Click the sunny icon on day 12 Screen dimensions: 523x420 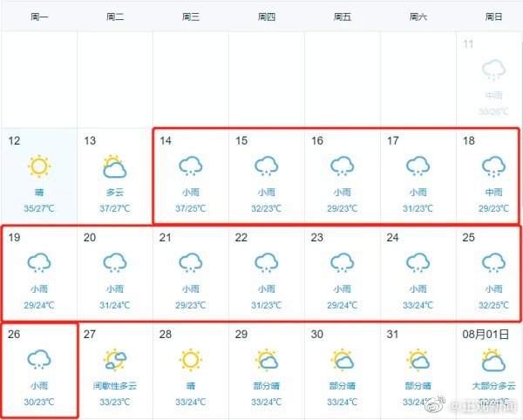39,166
